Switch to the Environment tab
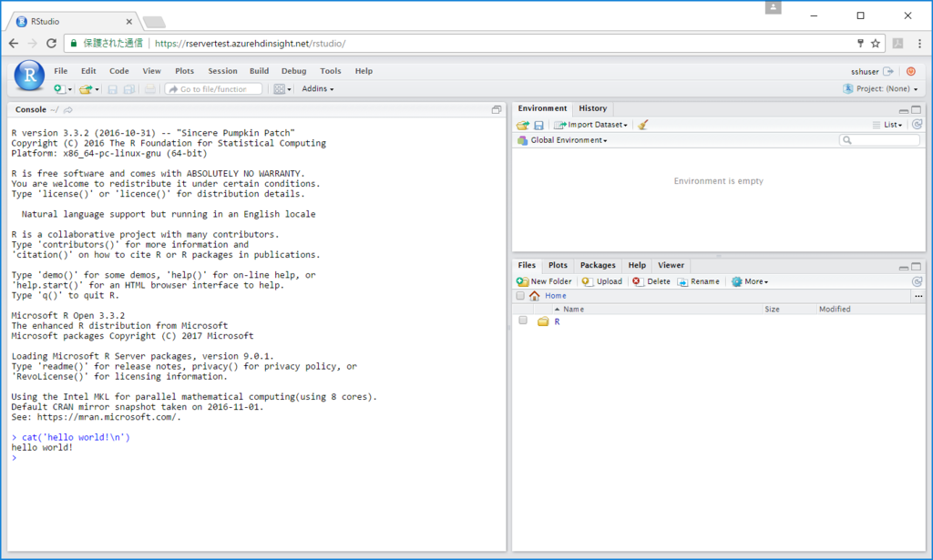The width and height of the screenshot is (933, 560). tap(542, 108)
